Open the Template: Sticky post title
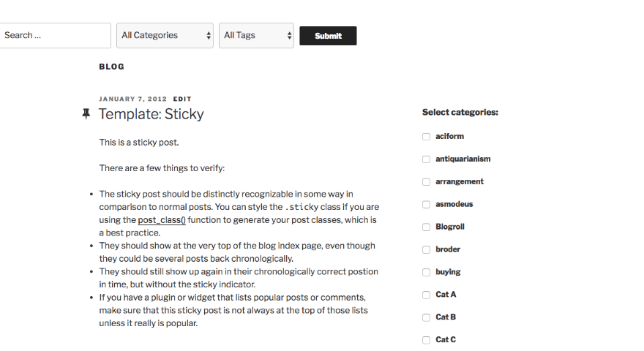The width and height of the screenshot is (644, 351). (151, 114)
